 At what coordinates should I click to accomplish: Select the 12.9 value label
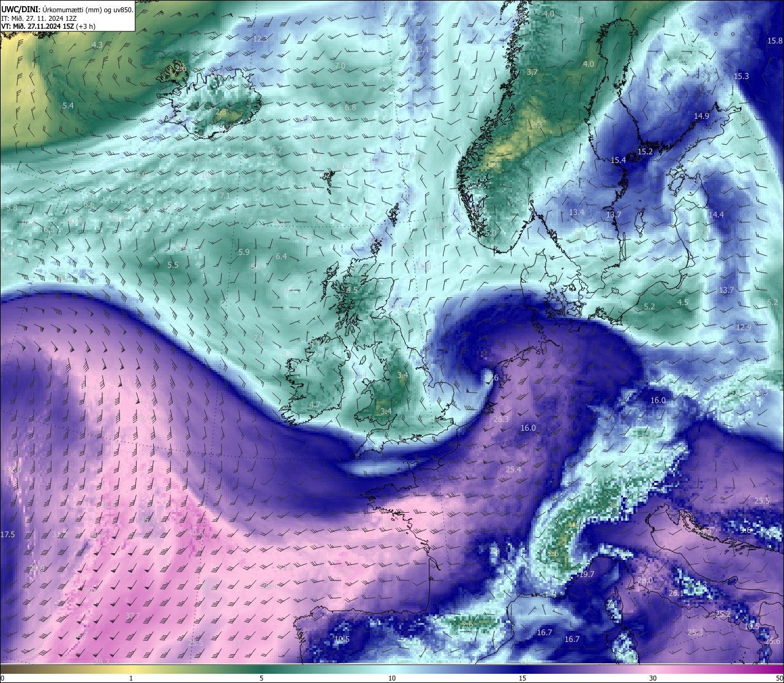pyautogui.click(x=743, y=327)
